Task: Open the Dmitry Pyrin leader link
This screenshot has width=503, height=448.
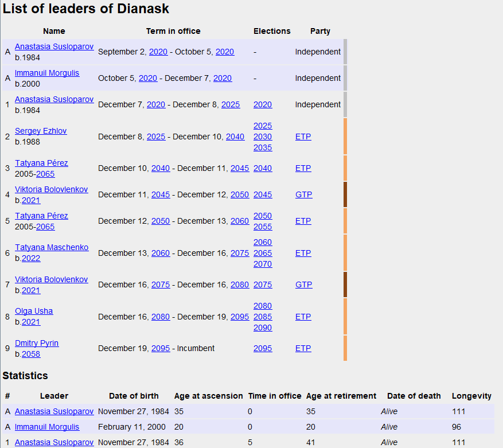Action: tap(37, 343)
